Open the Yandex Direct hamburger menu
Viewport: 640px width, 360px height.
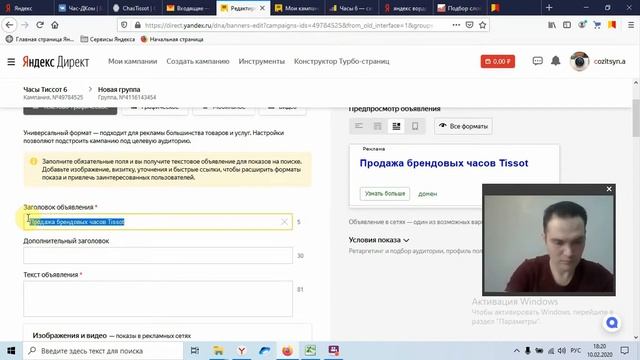point(11,62)
